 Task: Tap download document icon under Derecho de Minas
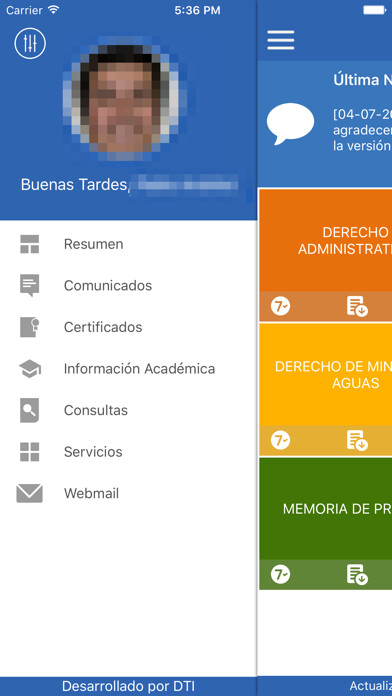point(357,441)
